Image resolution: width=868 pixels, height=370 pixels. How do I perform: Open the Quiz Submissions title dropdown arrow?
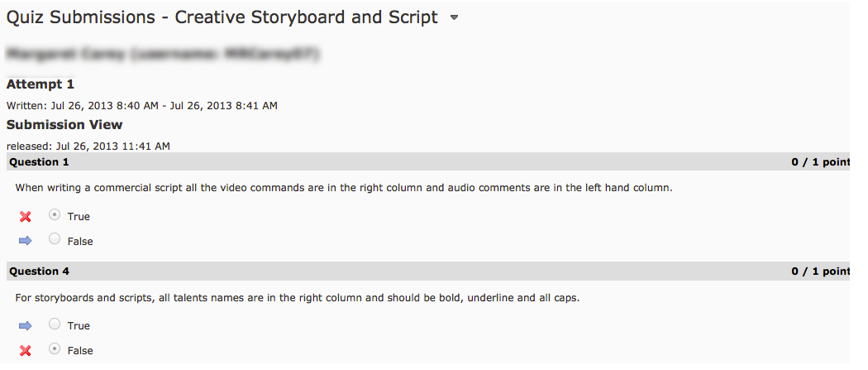pyautogui.click(x=454, y=18)
